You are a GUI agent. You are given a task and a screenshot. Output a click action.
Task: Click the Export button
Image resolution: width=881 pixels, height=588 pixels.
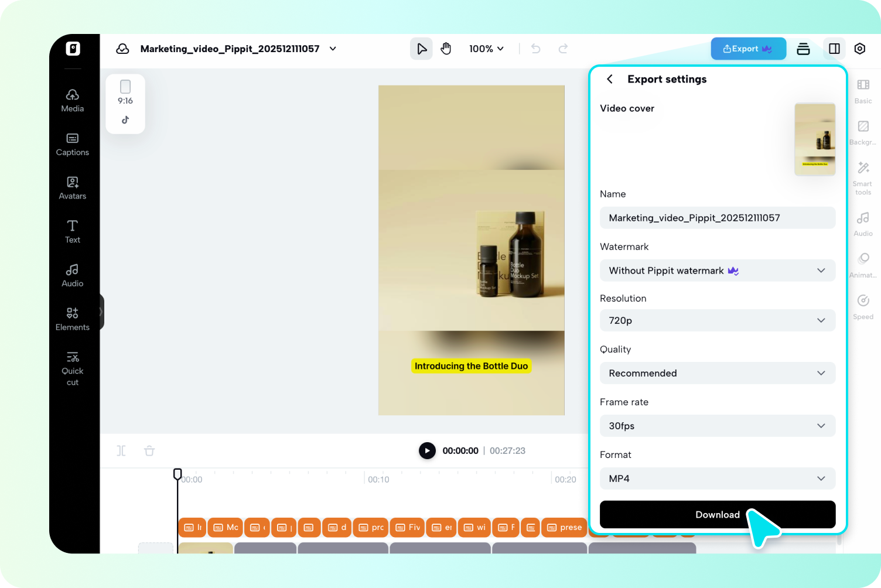click(748, 49)
